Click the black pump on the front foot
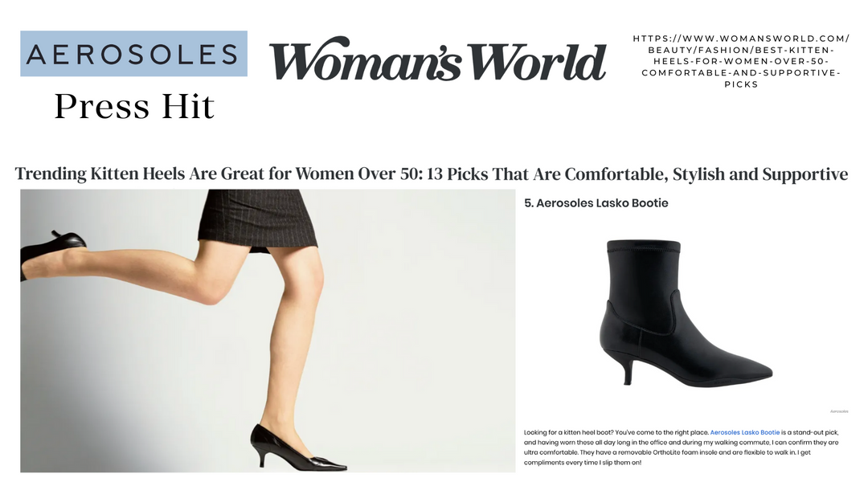Screen dimensions: 868x482 click(298, 447)
